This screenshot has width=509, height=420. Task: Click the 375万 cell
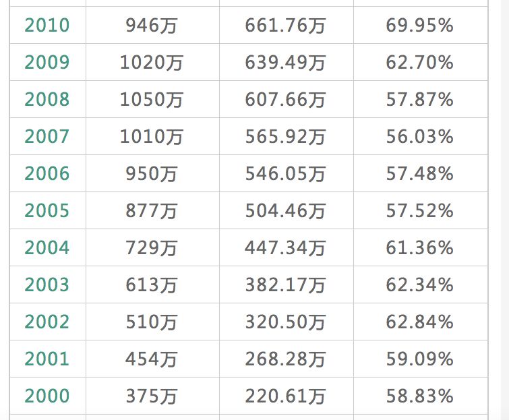point(152,396)
